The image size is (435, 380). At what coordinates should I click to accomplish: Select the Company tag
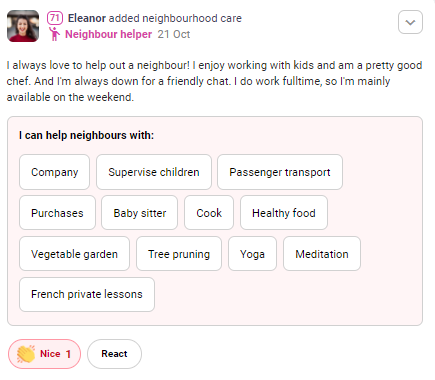coord(54,172)
